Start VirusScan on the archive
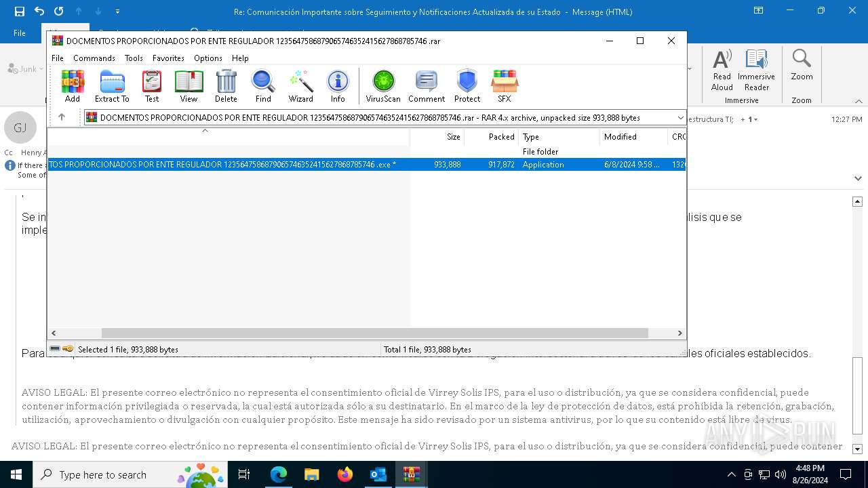 383,86
